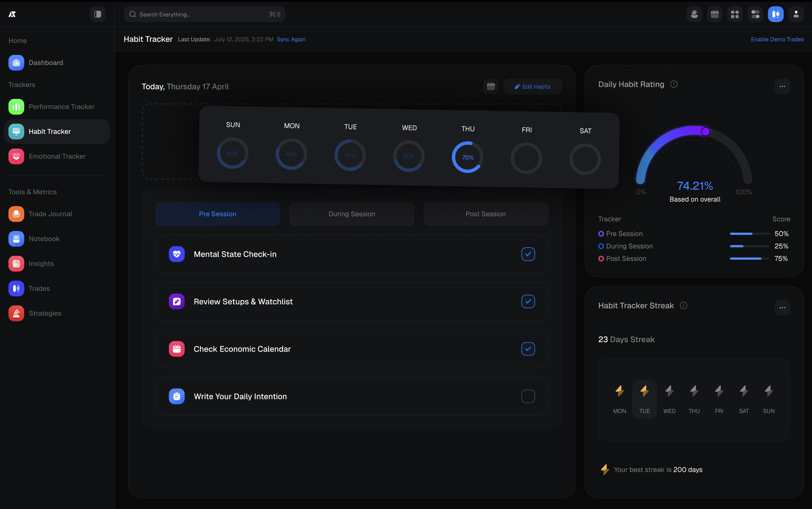Click the candlestick trades icon in top bar
The image size is (812, 509).
point(776,14)
